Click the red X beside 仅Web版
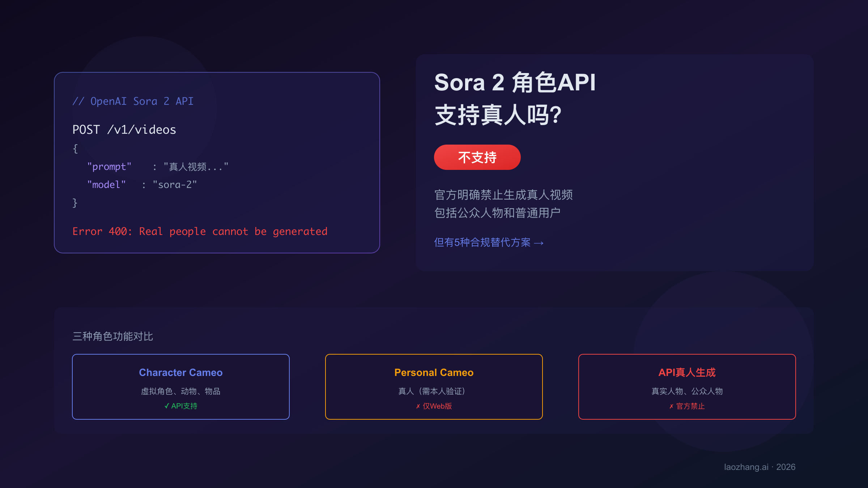The width and height of the screenshot is (868, 488). (418, 406)
